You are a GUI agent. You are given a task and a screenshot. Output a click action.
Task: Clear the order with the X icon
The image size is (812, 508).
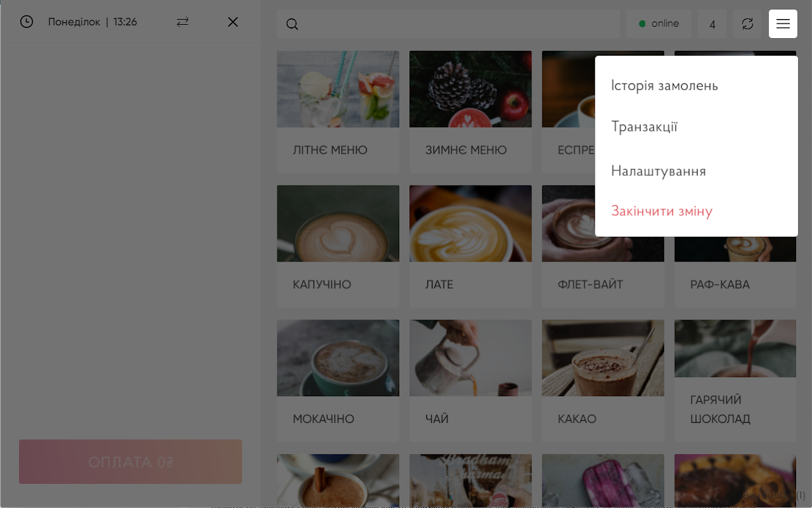[233, 22]
